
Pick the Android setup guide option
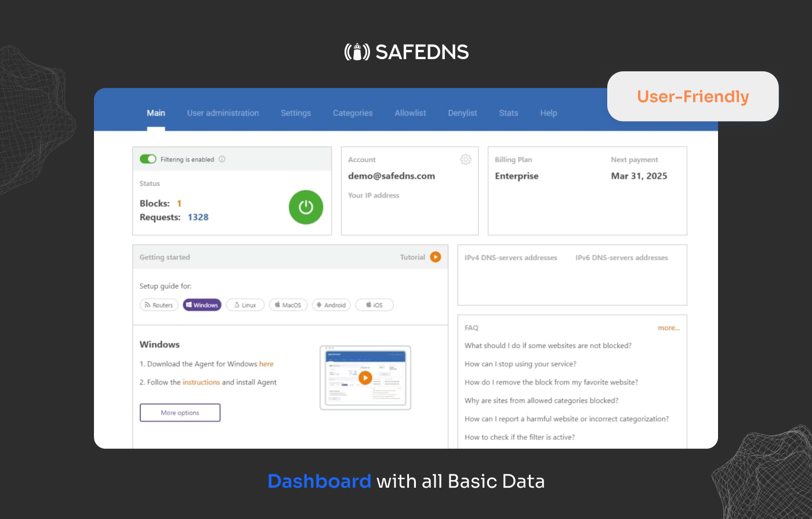point(331,304)
